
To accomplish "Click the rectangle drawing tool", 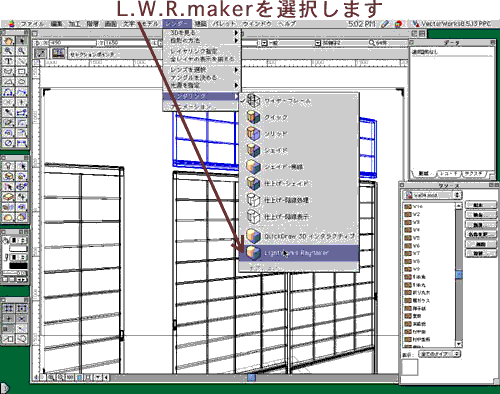I will coord(22,72).
